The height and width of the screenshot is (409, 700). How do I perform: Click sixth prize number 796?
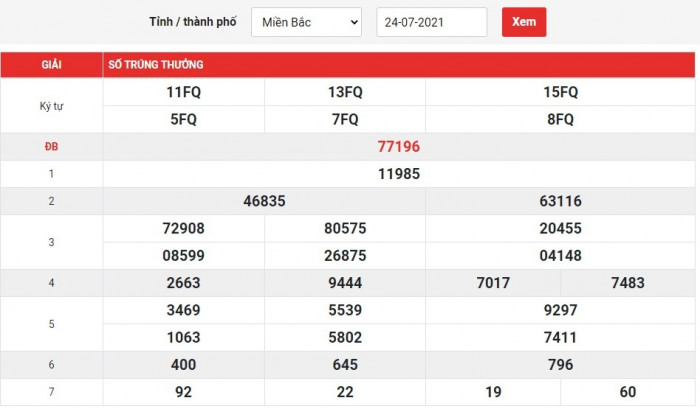(560, 365)
